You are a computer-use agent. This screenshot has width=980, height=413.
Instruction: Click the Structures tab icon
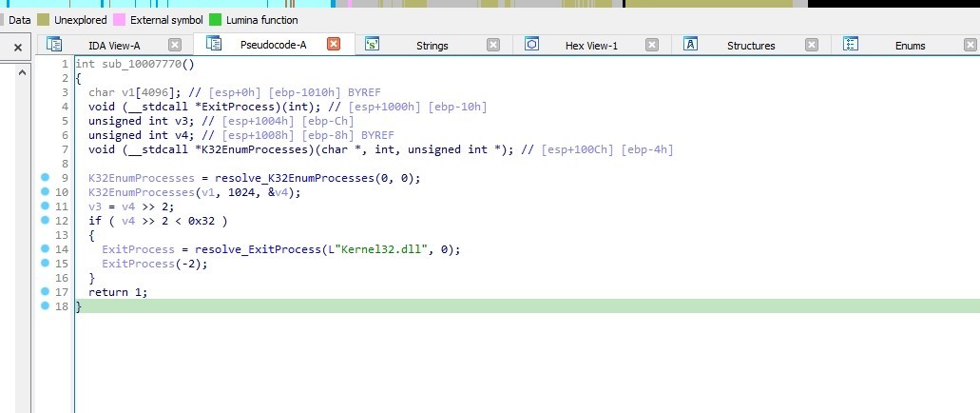[x=690, y=44]
